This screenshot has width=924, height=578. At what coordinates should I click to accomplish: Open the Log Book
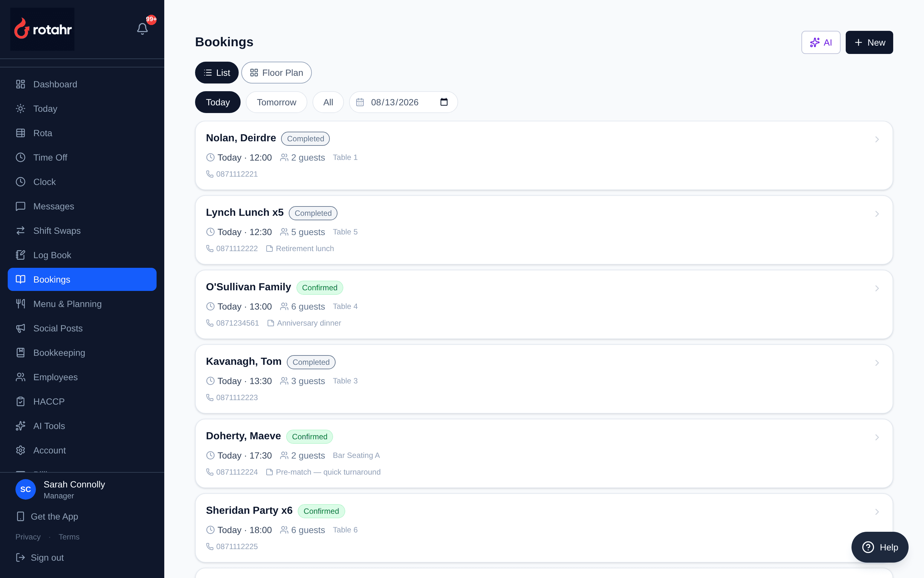pos(82,255)
